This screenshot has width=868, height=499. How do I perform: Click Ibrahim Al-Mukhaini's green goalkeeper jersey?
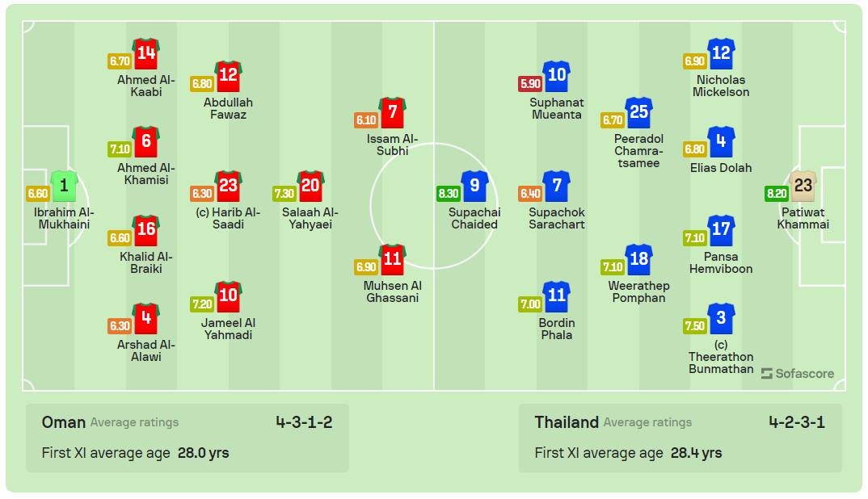64,187
